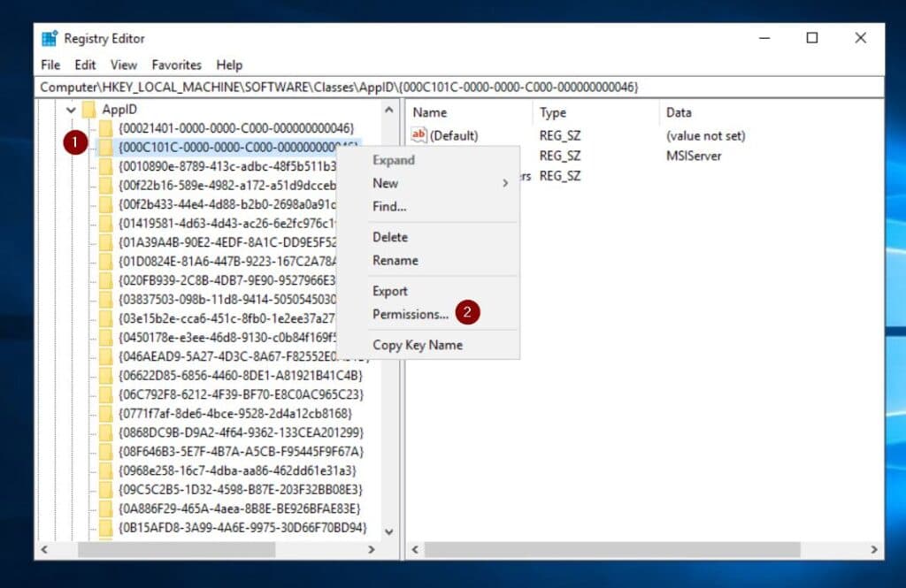The height and width of the screenshot is (588, 906).
Task: Open the New submenu arrow
Action: pyautogui.click(x=505, y=183)
